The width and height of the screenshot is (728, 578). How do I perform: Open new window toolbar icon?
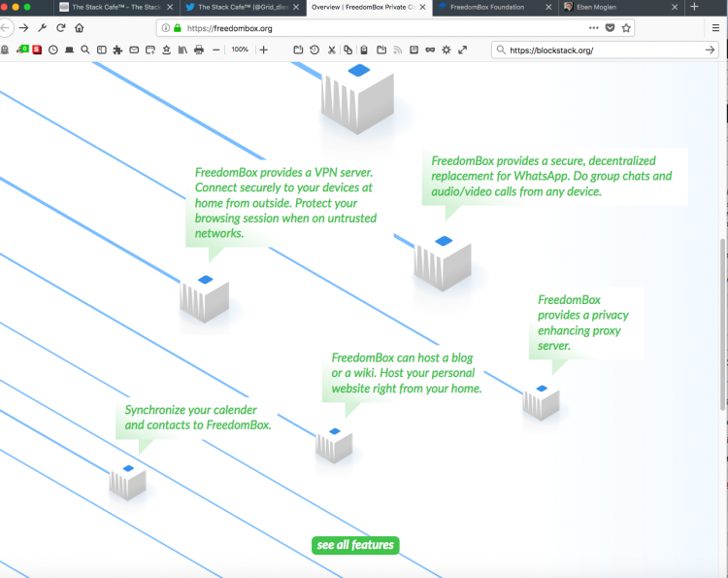[149, 50]
